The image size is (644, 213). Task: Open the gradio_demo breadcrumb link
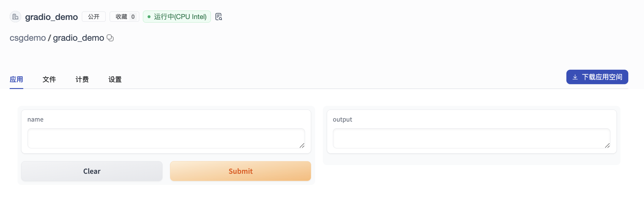tap(79, 38)
